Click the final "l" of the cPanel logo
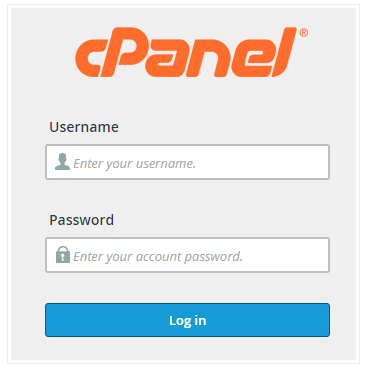367x369 pixels. [283, 52]
